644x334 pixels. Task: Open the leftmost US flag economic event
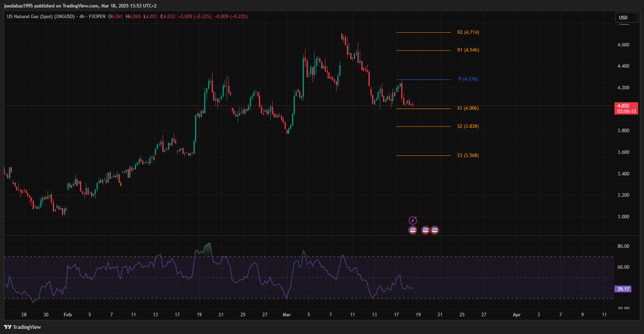tap(413, 230)
